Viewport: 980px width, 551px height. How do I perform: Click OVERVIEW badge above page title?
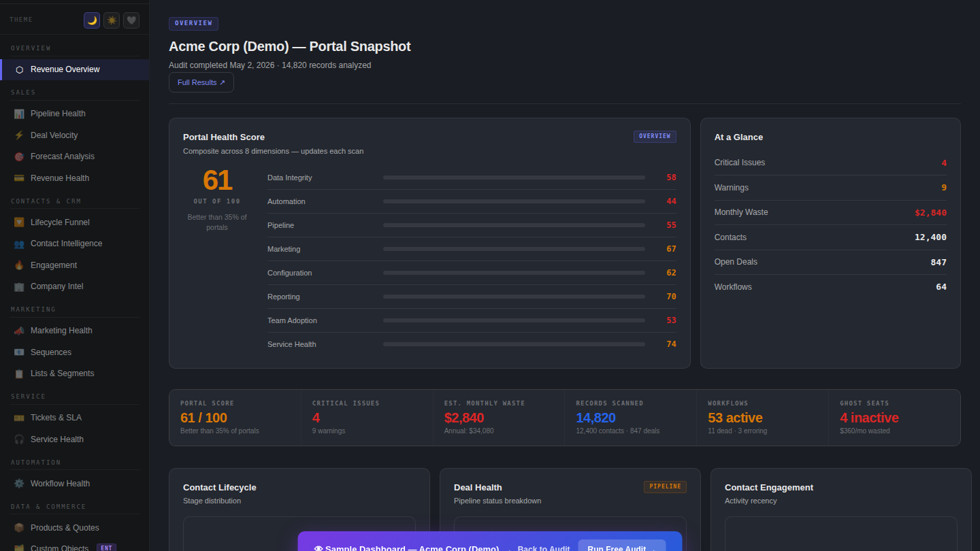[x=193, y=23]
